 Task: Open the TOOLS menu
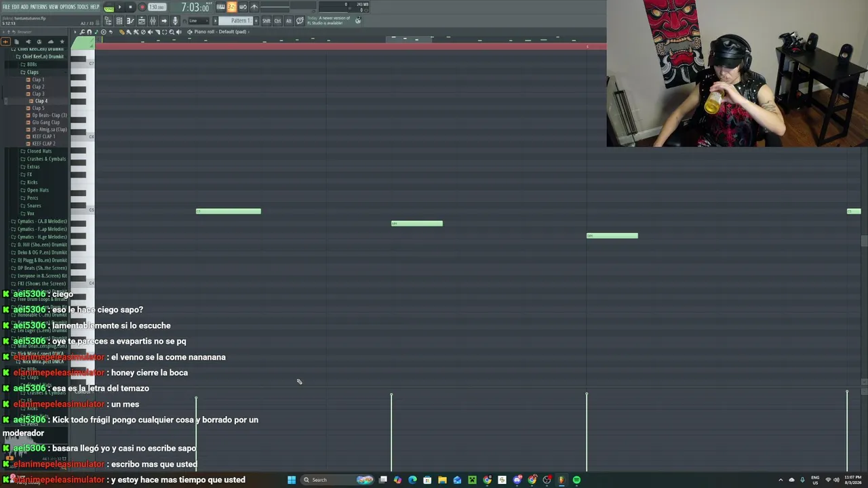[83, 7]
